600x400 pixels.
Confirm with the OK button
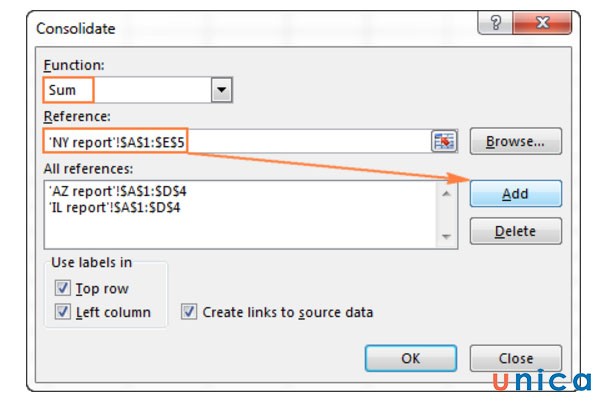point(411,357)
